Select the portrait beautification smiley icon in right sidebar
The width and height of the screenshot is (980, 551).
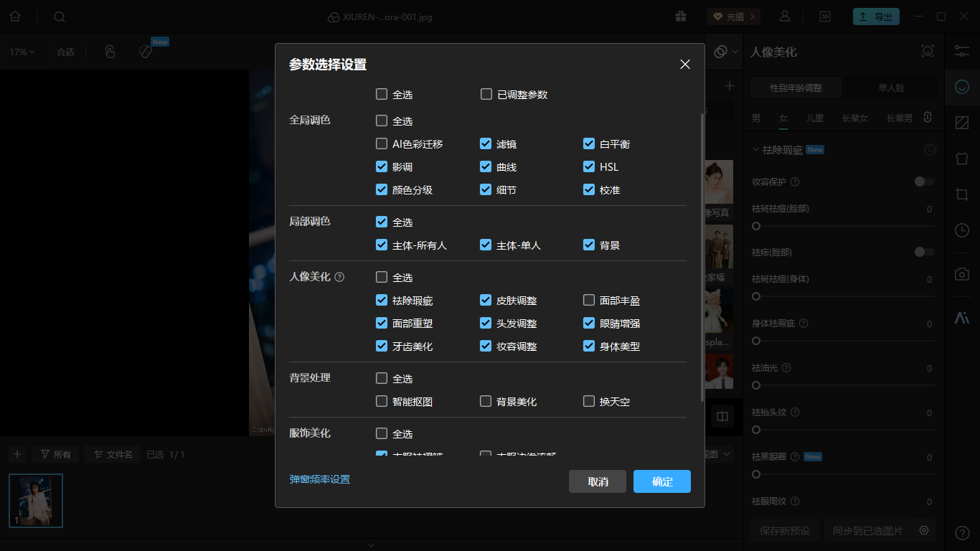point(962,88)
